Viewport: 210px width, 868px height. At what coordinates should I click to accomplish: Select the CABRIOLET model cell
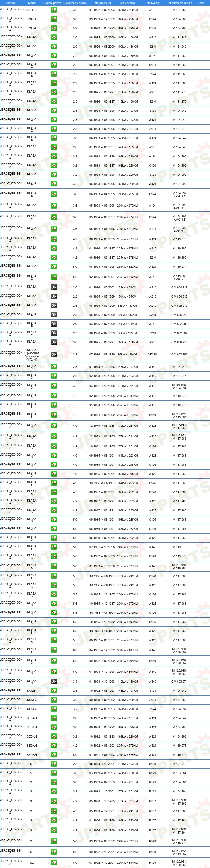32,10
